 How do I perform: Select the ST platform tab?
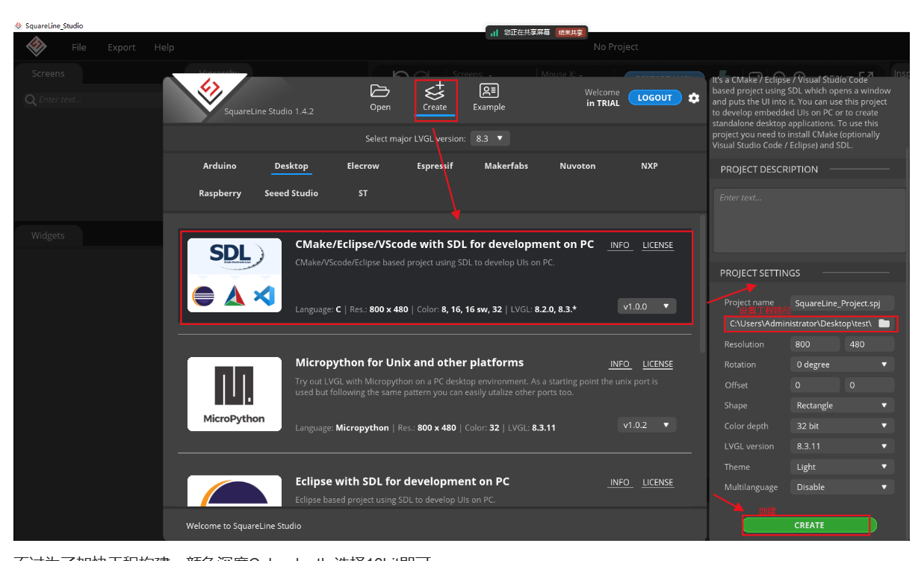363,193
